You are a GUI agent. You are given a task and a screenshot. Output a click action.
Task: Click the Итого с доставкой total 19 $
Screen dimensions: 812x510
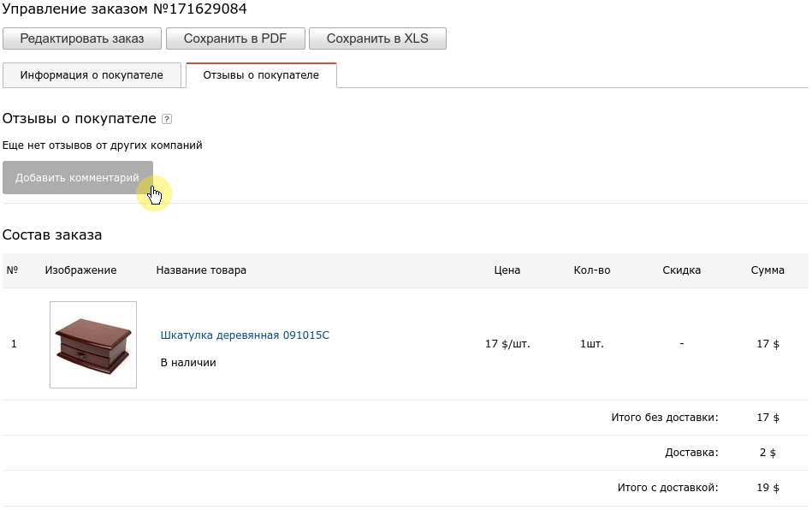[x=768, y=488]
